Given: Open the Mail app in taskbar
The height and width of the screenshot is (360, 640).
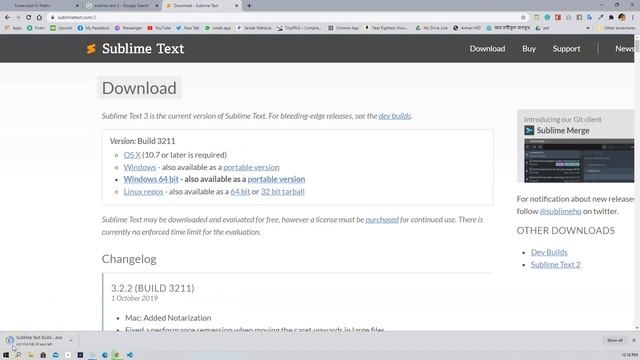Looking at the screenshot, I should point(56,355).
